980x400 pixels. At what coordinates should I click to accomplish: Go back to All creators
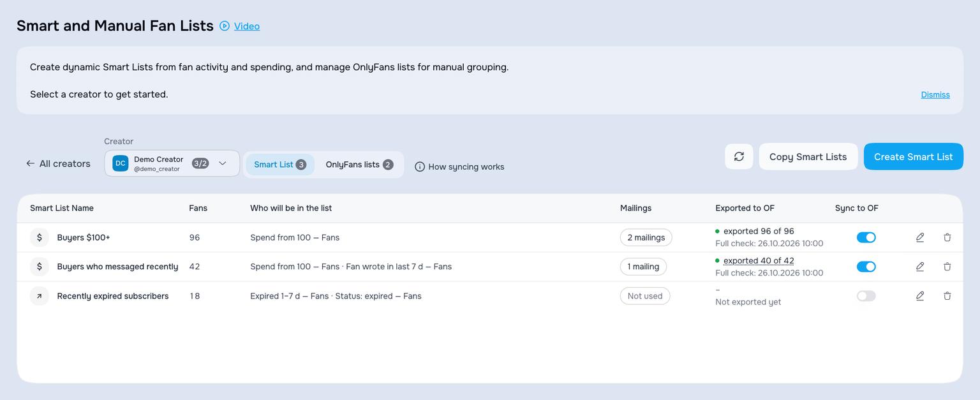(58, 163)
